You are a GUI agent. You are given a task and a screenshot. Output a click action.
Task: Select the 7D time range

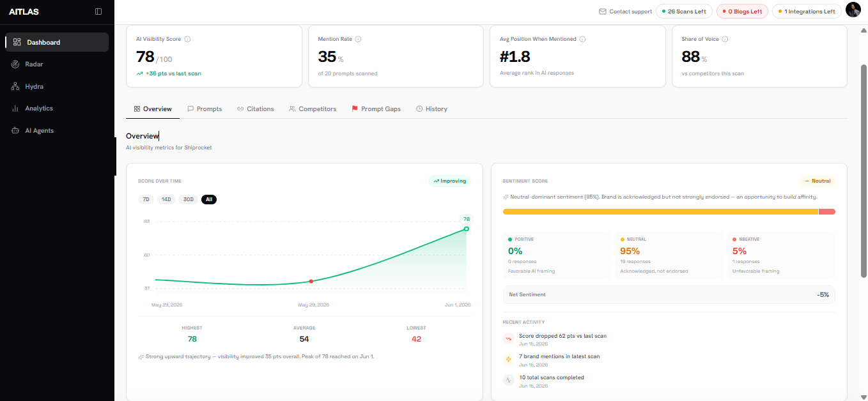coord(146,199)
